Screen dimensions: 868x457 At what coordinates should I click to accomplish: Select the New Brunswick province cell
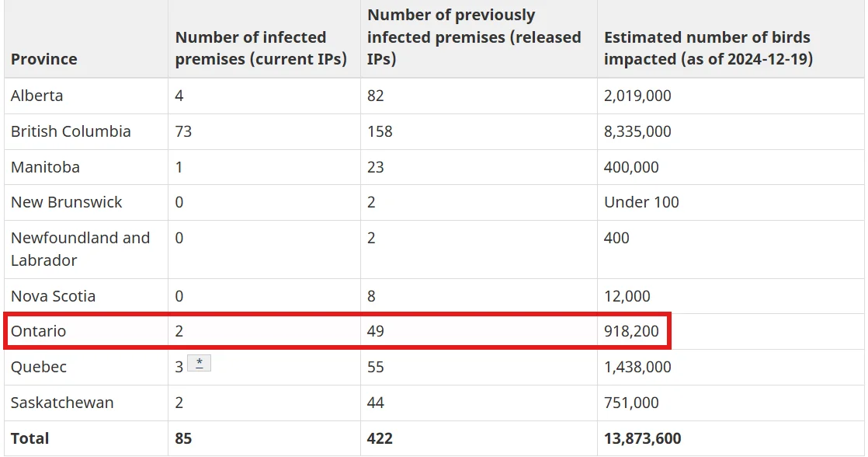[67, 202]
